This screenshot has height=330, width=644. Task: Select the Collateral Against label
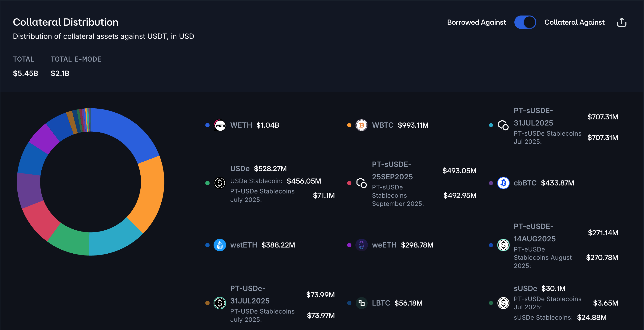(574, 22)
